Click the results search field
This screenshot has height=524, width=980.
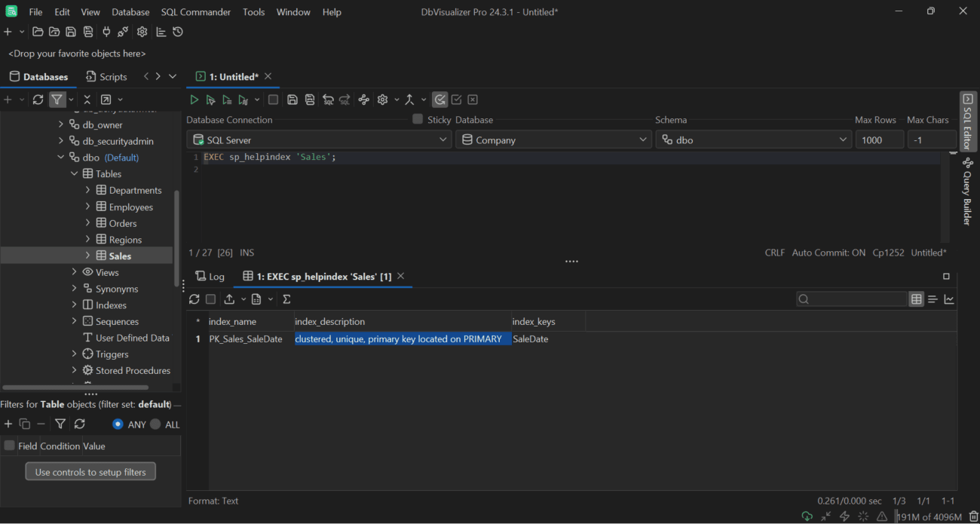tap(852, 299)
